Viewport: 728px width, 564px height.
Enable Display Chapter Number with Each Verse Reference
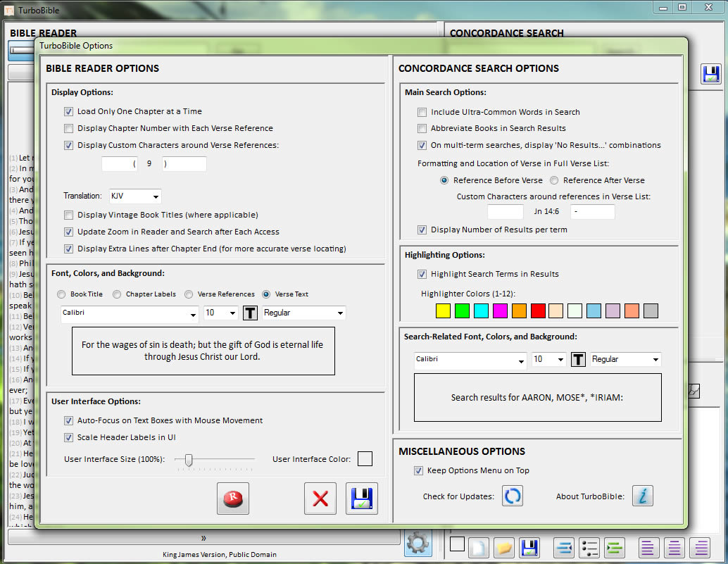tap(69, 128)
